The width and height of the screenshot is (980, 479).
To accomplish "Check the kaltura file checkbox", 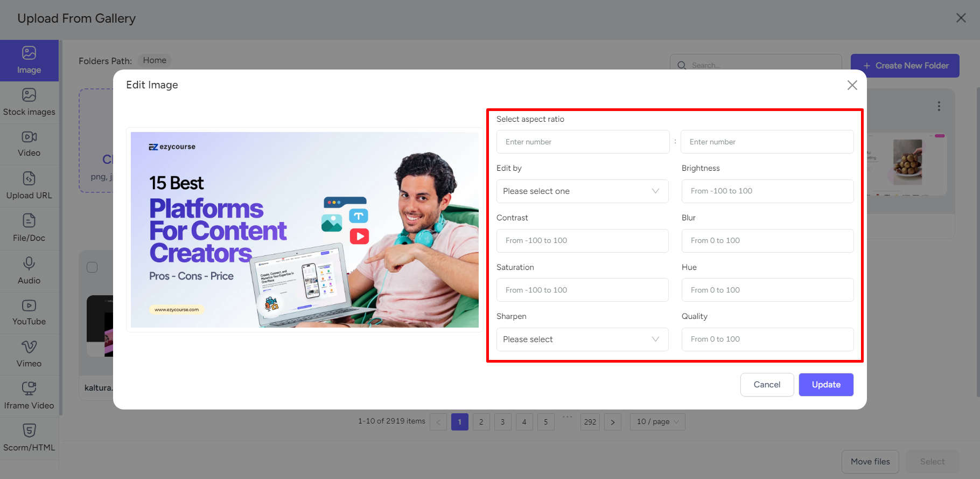I will click(x=92, y=267).
